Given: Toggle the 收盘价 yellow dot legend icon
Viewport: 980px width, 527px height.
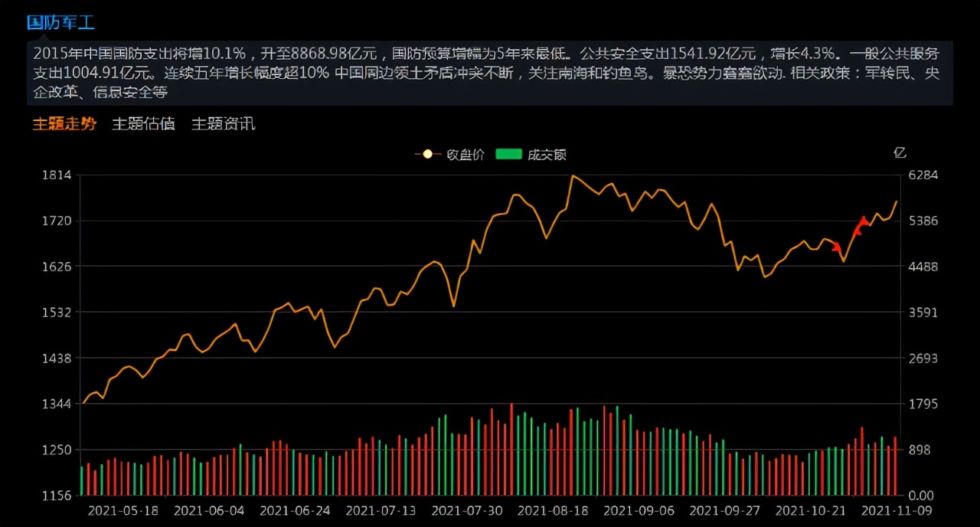Looking at the screenshot, I should coord(427,154).
